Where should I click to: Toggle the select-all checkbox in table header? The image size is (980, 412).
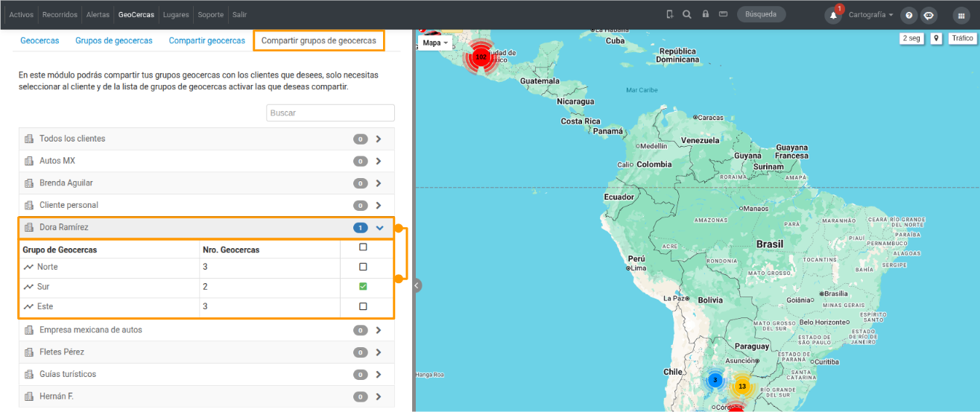click(363, 247)
